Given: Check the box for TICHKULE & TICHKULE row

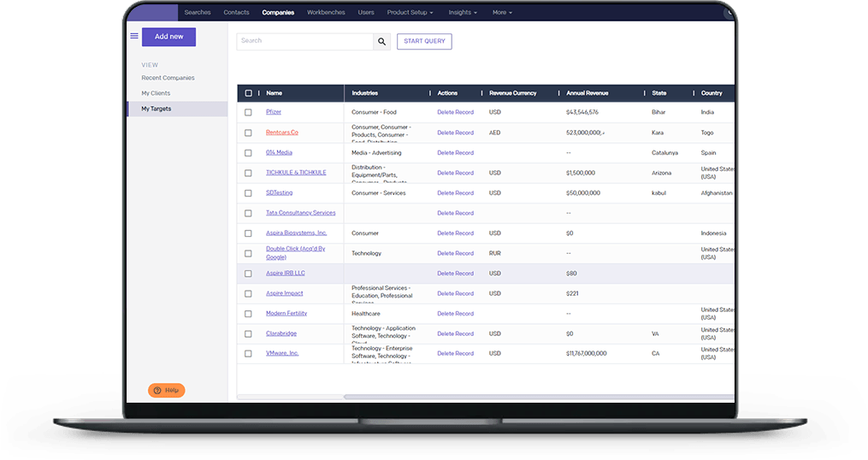Looking at the screenshot, I should click(249, 173).
